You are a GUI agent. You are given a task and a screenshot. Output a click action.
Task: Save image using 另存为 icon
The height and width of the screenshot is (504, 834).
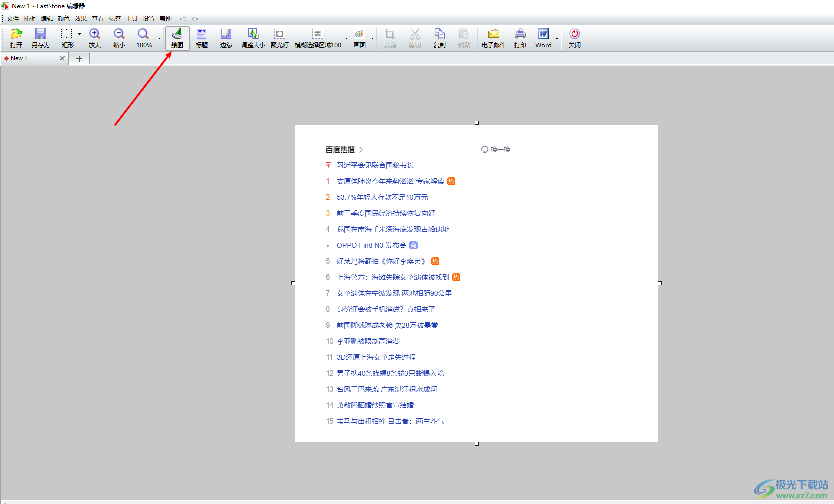pos(40,38)
